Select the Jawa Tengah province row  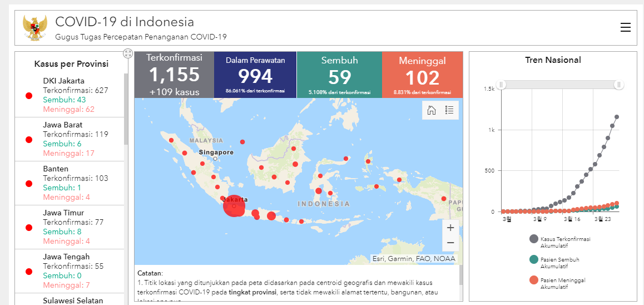[70, 271]
